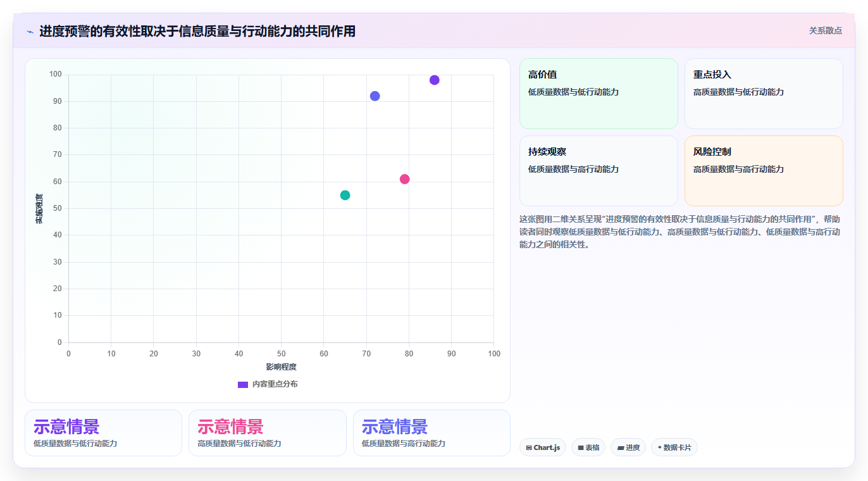The height and width of the screenshot is (481, 868).
Task: Click the 内容重点分布 legend label
Action: (x=275, y=384)
